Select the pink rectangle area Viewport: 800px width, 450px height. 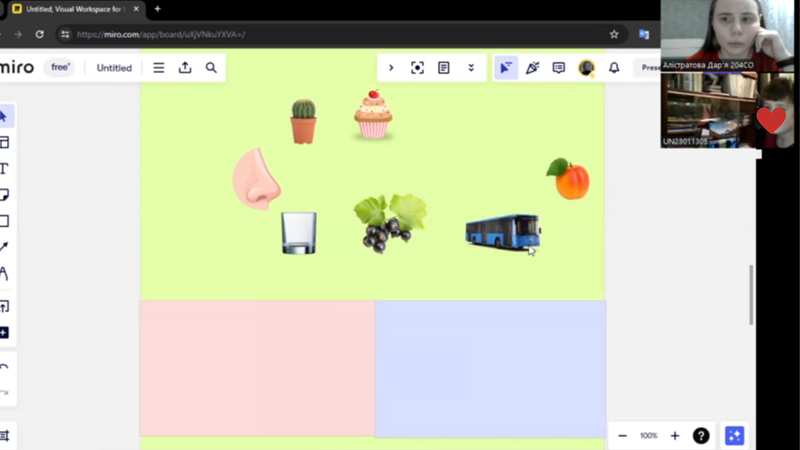257,367
